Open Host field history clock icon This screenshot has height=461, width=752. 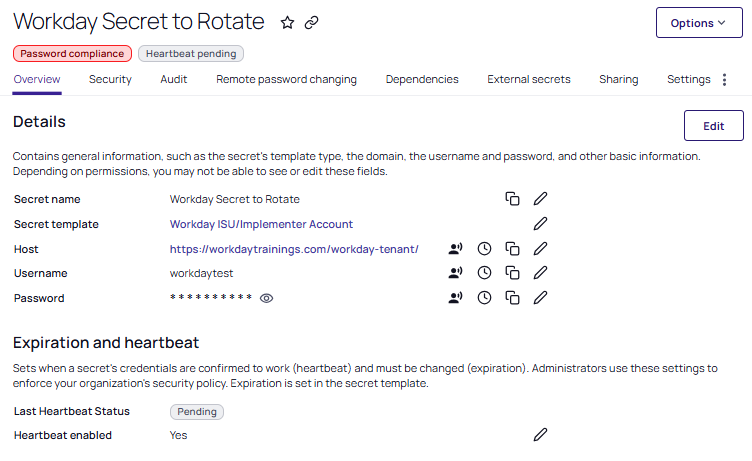pyautogui.click(x=484, y=249)
